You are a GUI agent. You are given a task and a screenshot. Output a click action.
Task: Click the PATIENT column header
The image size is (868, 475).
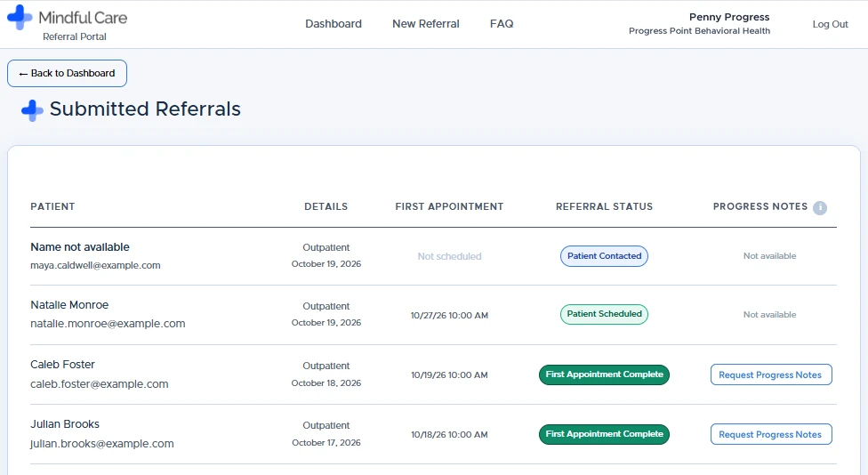[x=52, y=206]
